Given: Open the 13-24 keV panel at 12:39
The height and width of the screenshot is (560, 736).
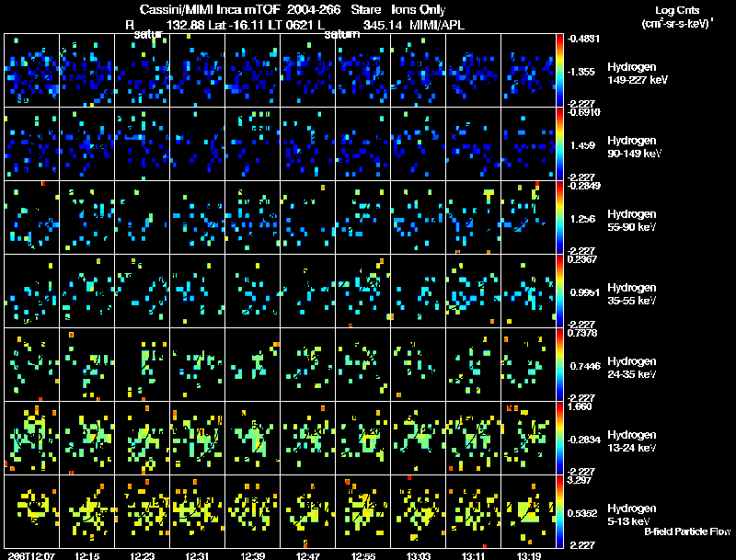Looking at the screenshot, I should coord(252,439).
